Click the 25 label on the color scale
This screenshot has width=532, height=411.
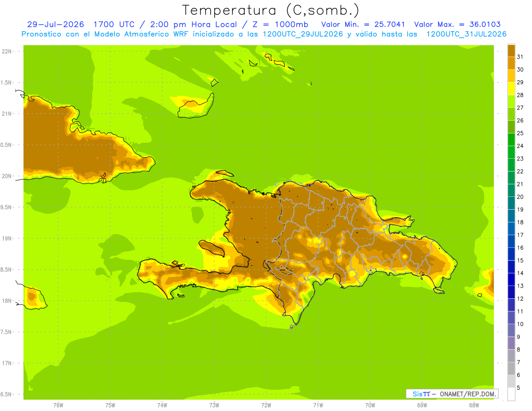[x=520, y=133]
